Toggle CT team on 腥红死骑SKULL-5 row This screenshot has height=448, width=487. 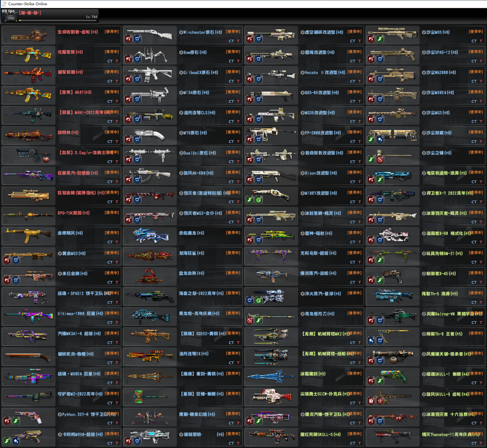pyautogui.click(x=353, y=443)
